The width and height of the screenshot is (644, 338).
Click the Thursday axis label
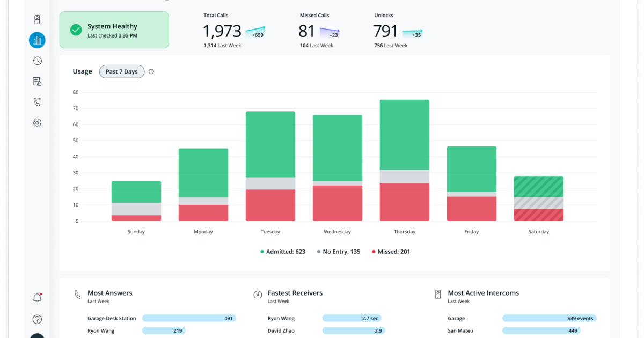[405, 232]
